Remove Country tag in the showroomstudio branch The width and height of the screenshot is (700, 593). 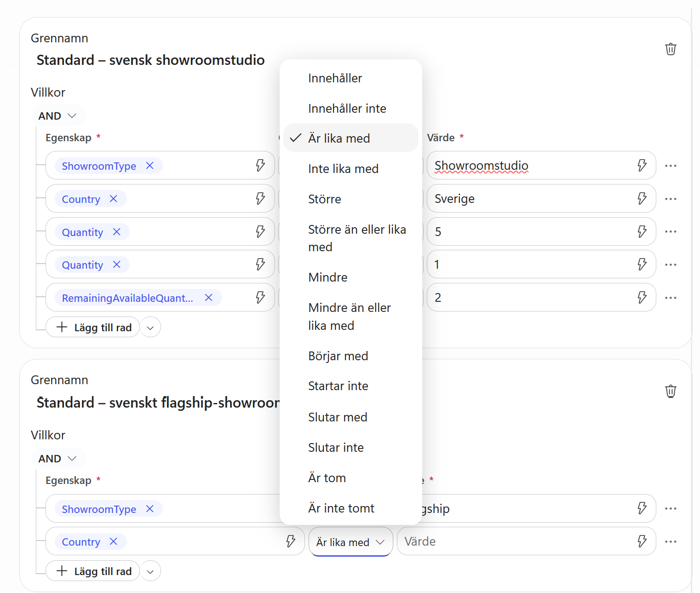click(x=114, y=199)
